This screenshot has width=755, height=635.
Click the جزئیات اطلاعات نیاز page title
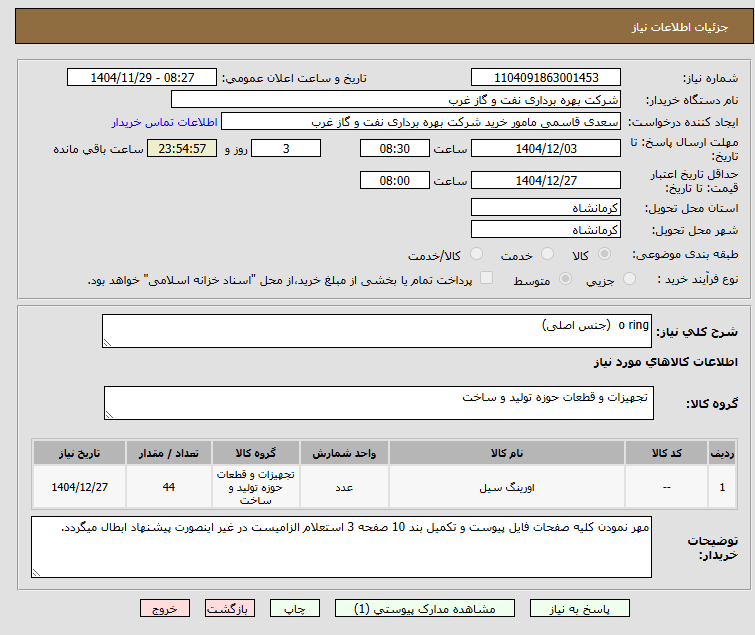(x=680, y=27)
